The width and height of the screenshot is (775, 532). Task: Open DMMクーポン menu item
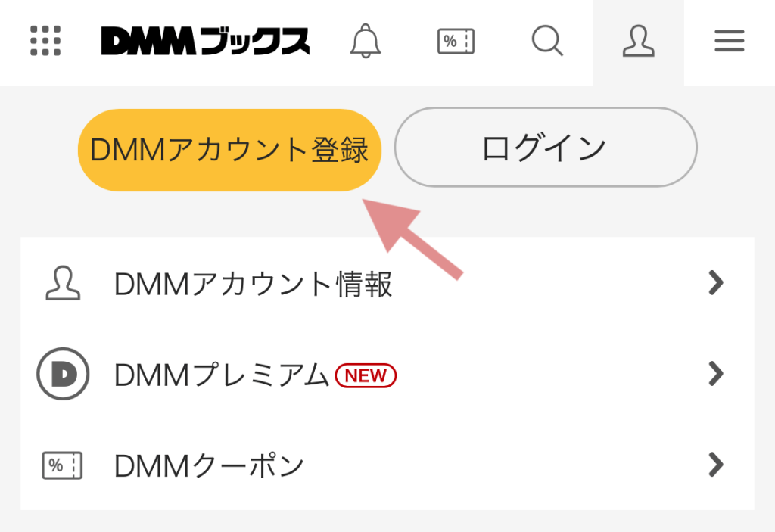click(x=387, y=465)
